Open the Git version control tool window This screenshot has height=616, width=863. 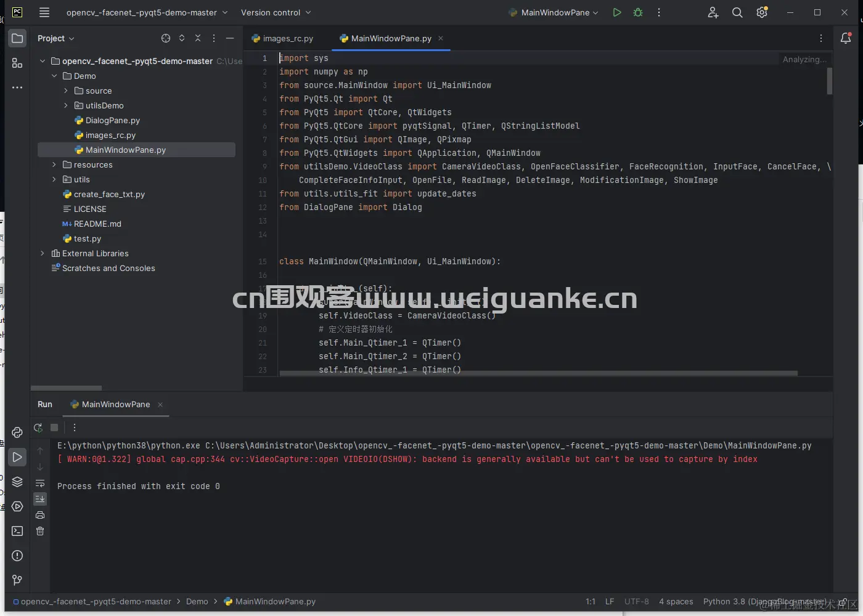coord(17,580)
